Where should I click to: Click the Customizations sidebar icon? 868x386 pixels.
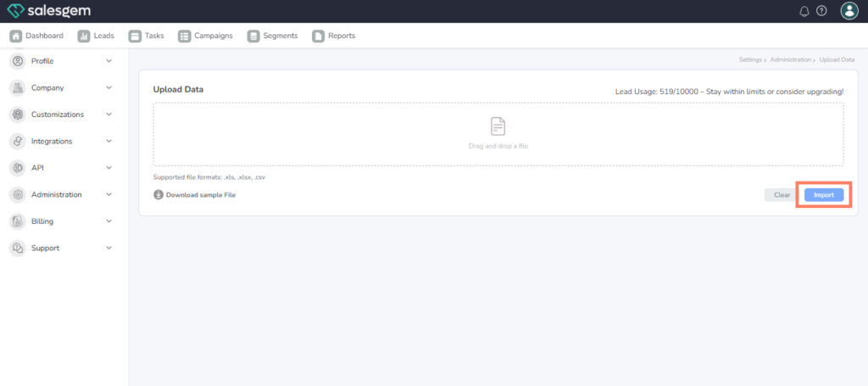pyautogui.click(x=18, y=115)
